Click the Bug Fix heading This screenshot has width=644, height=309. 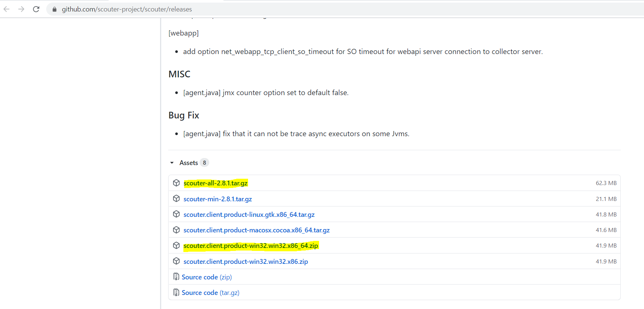point(184,115)
